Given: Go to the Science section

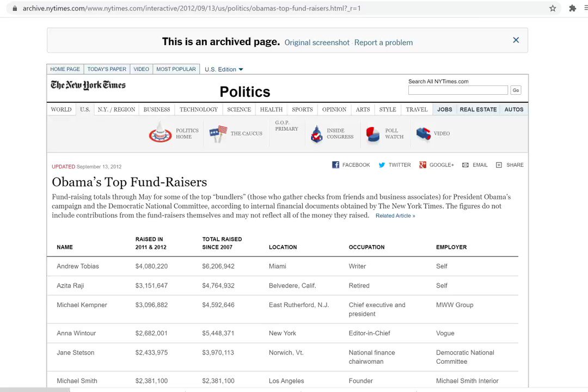Looking at the screenshot, I should pos(239,109).
